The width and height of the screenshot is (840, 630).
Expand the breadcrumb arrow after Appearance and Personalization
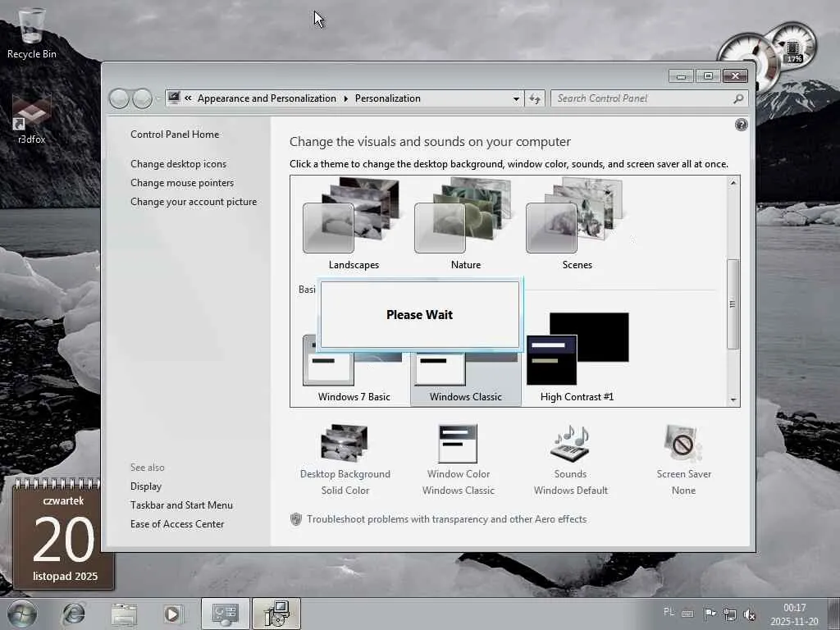click(345, 98)
